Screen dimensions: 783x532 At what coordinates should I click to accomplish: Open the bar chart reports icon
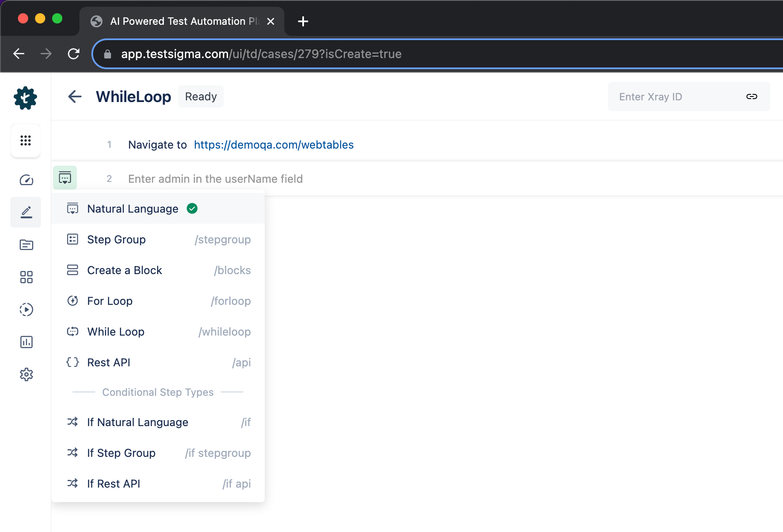[x=26, y=342]
